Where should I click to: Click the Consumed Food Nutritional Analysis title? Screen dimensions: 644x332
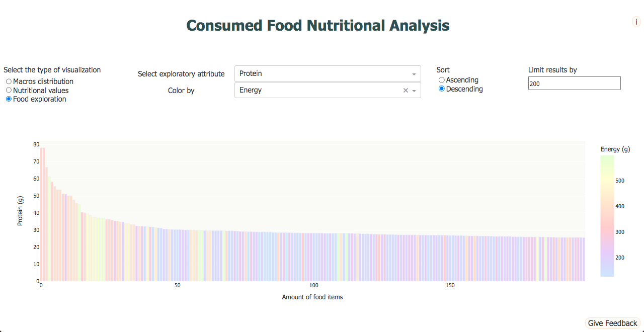pyautogui.click(x=318, y=25)
